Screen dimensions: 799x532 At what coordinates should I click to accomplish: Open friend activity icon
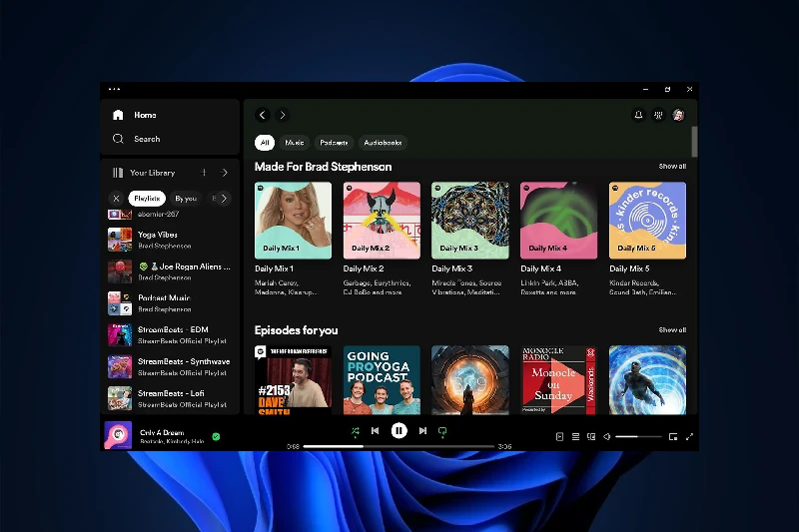click(658, 115)
